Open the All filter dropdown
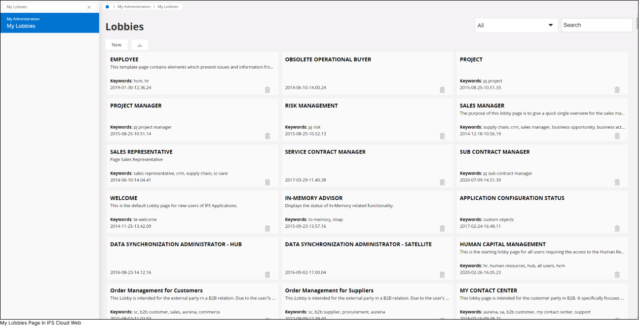 pos(516,25)
